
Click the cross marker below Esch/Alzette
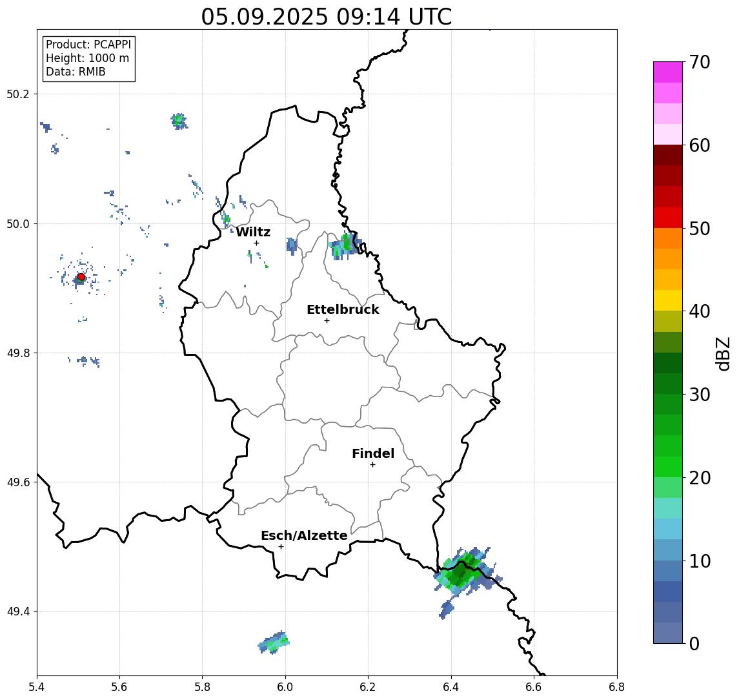point(281,547)
